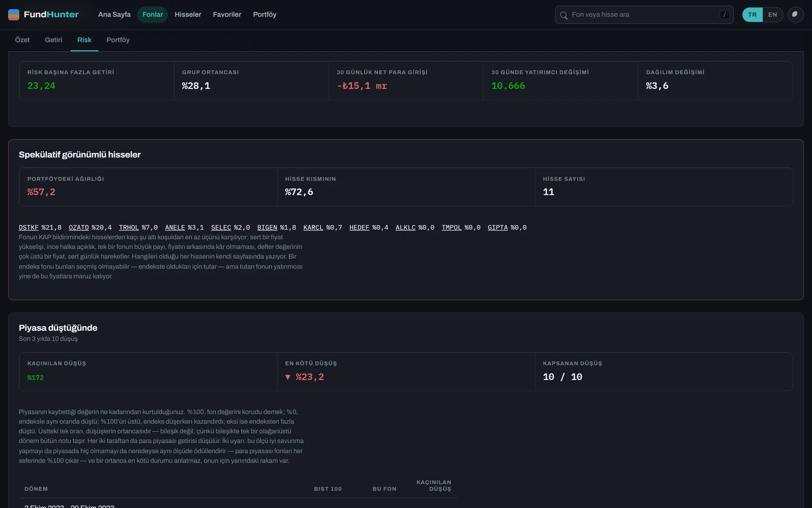Screen dimensions: 812x508
Task: Click the 23,24 risk-adjusted return value
Action: [42, 86]
